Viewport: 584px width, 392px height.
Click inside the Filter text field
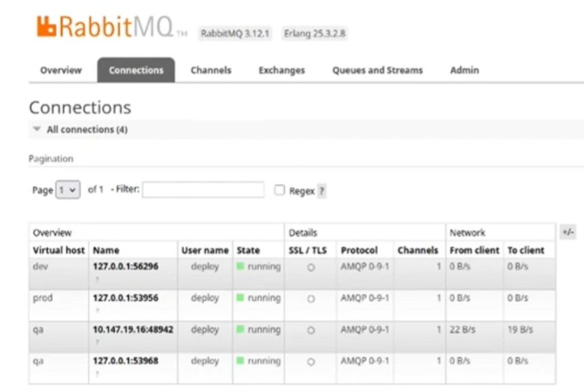click(203, 190)
